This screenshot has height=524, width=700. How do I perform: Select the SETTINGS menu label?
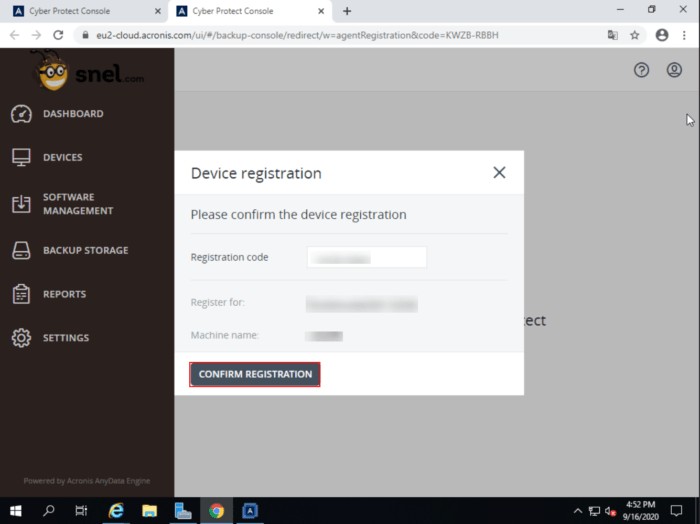pos(66,338)
